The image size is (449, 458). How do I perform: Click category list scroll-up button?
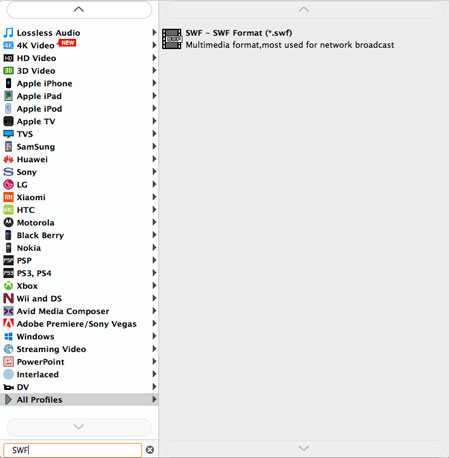point(79,10)
